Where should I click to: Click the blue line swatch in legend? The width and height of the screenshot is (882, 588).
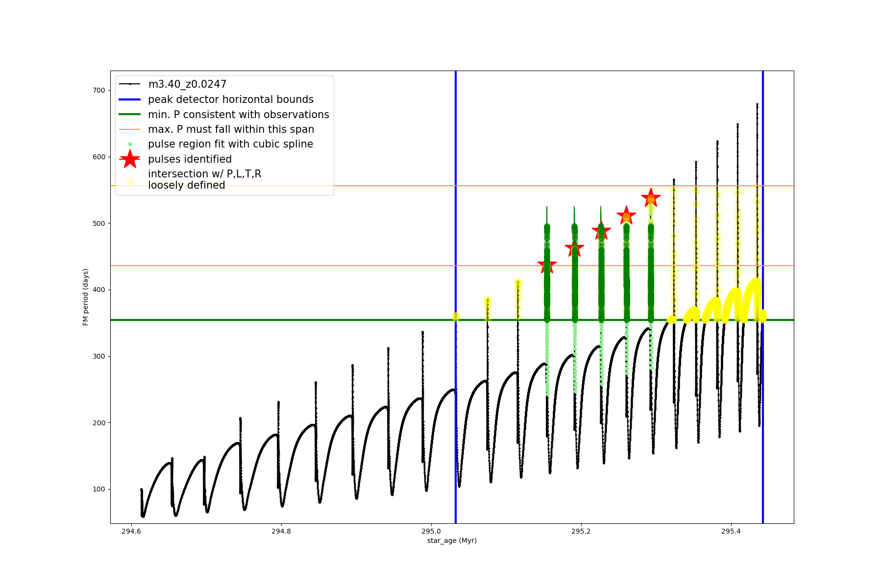(x=130, y=99)
